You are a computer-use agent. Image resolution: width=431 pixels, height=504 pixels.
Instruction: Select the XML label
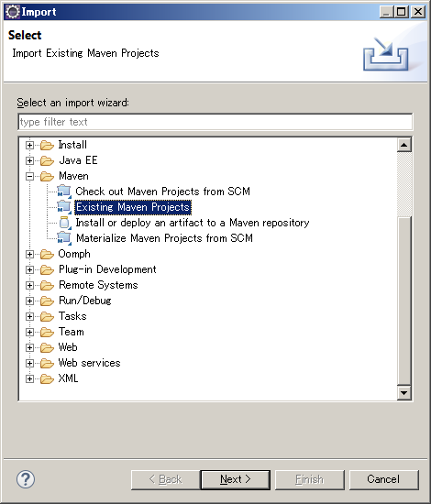point(68,379)
